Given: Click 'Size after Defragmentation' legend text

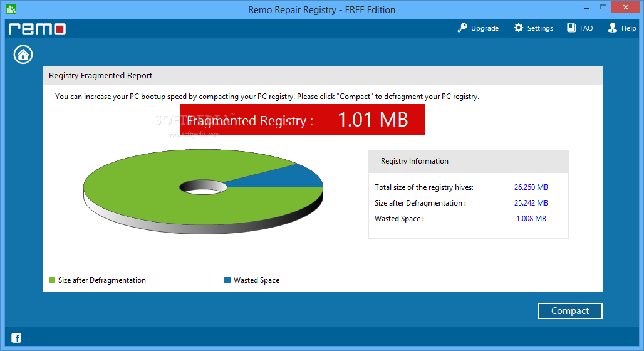Looking at the screenshot, I should [102, 280].
